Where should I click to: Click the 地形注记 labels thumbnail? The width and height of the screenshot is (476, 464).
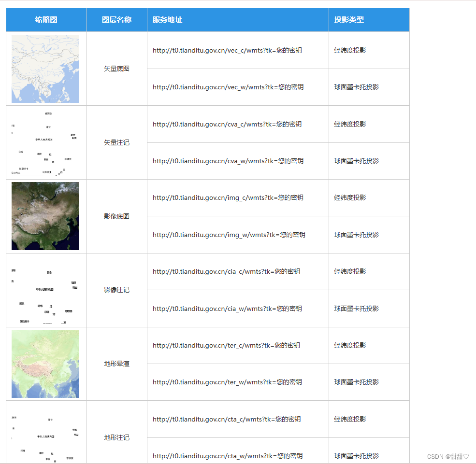(45, 433)
